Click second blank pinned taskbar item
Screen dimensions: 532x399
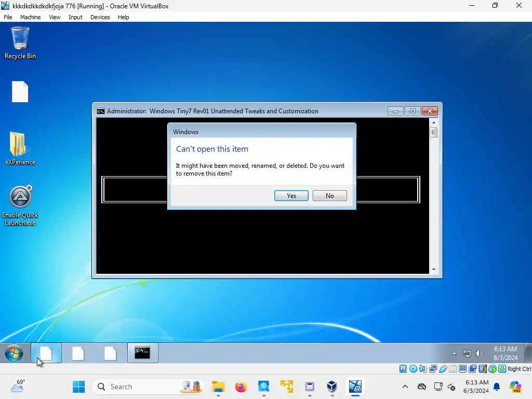pyautogui.click(x=78, y=353)
